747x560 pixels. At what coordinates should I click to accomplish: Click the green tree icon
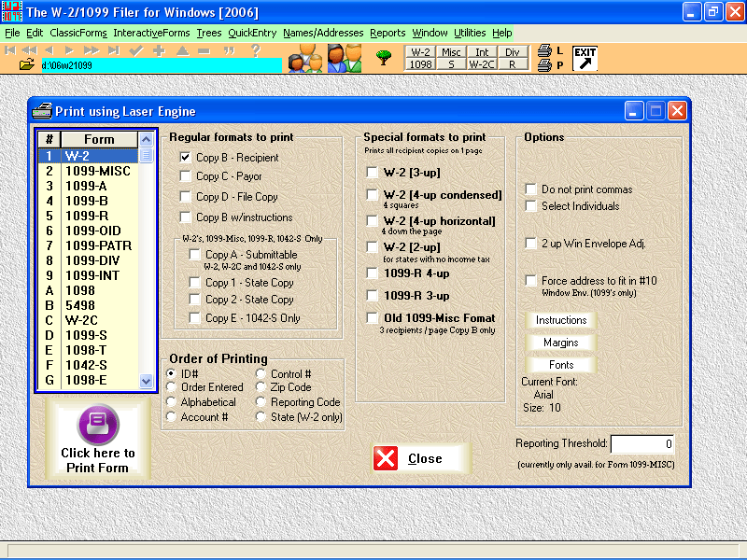coord(384,57)
